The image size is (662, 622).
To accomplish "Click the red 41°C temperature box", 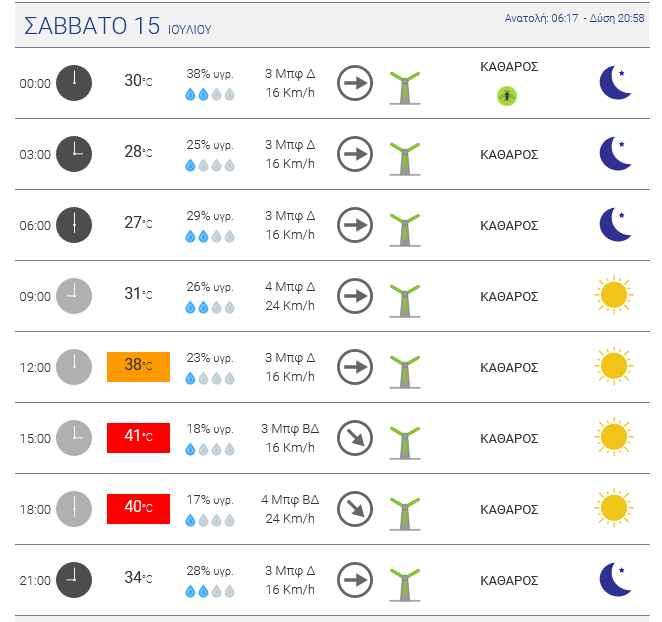I will [x=138, y=438].
